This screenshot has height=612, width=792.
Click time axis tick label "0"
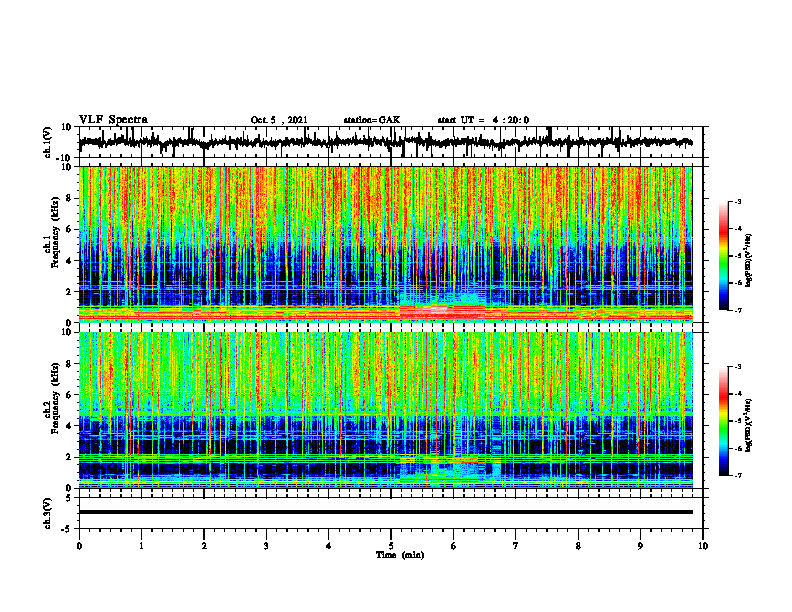pyautogui.click(x=79, y=546)
